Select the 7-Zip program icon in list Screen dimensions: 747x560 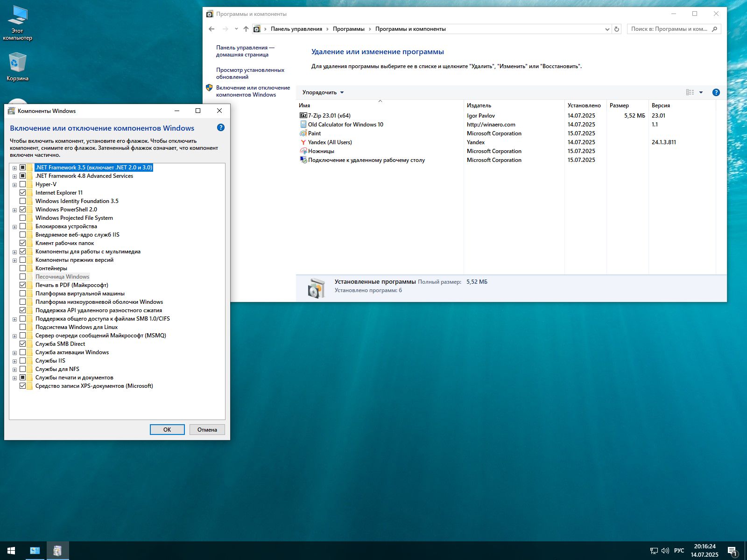pos(303,115)
